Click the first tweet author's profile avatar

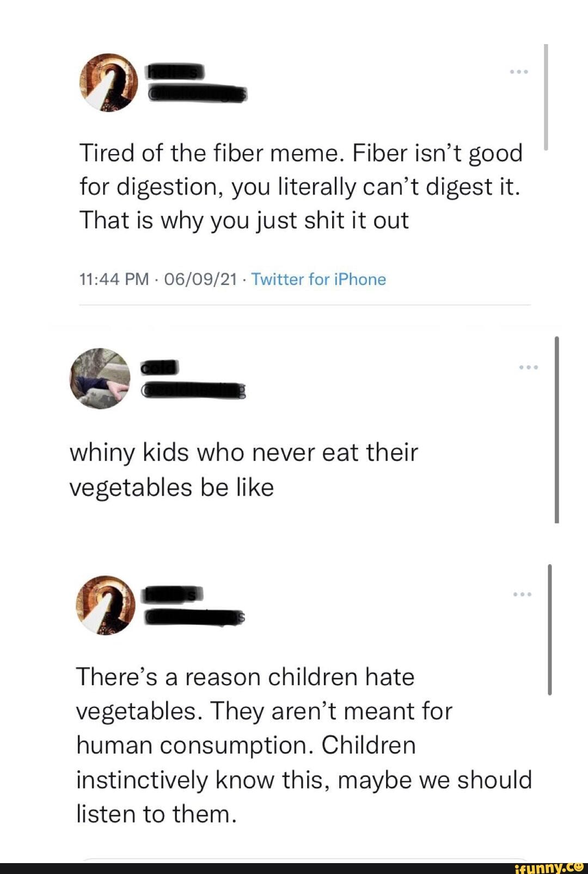pos(108,83)
